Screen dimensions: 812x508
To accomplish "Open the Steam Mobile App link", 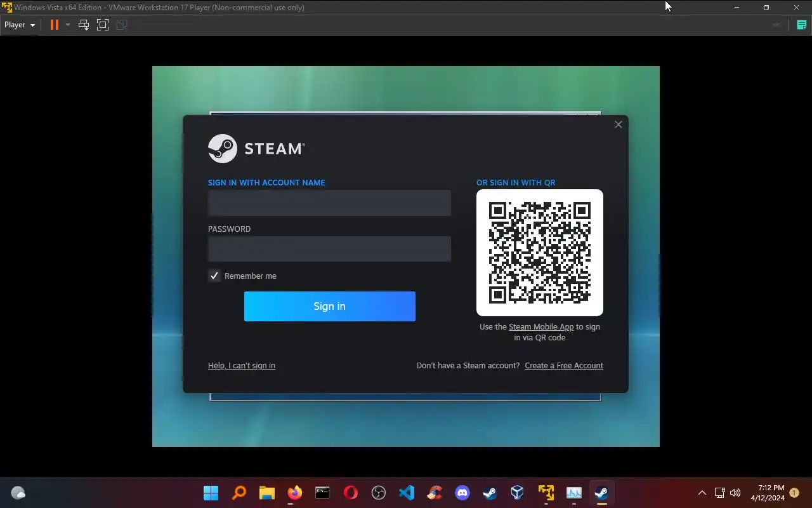I will 541,327.
